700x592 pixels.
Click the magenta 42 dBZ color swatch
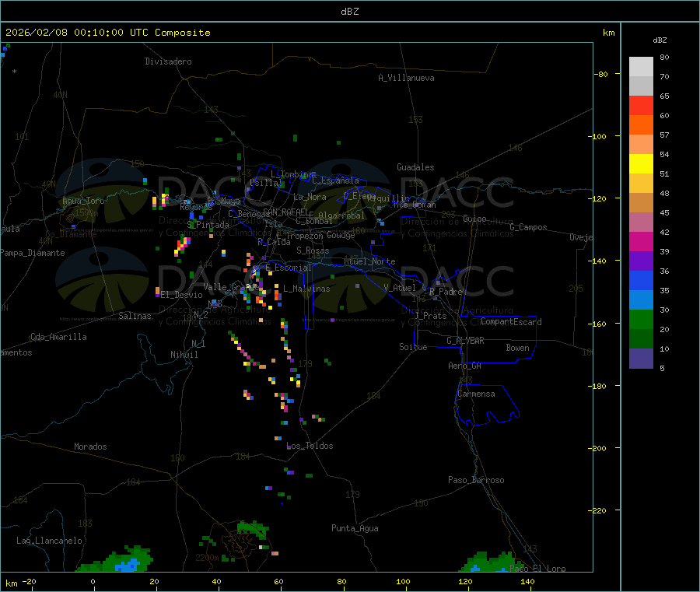(641, 241)
